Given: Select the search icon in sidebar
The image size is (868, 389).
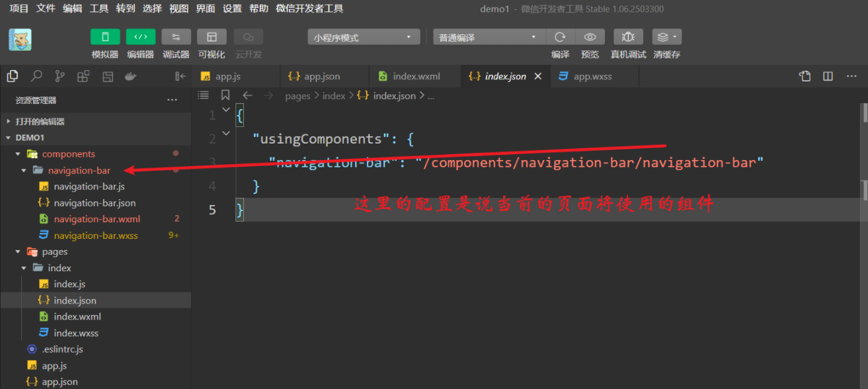Looking at the screenshot, I should [36, 76].
